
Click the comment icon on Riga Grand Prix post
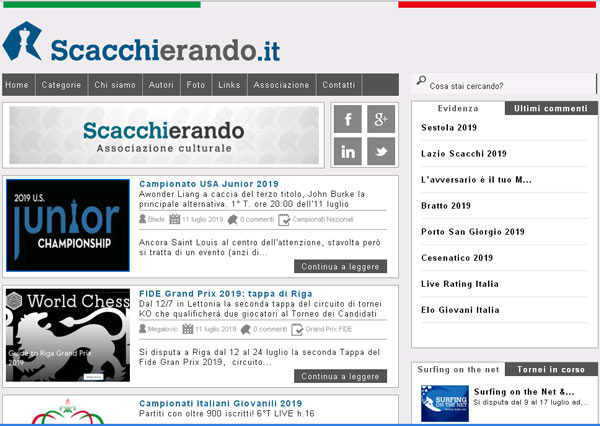point(245,330)
